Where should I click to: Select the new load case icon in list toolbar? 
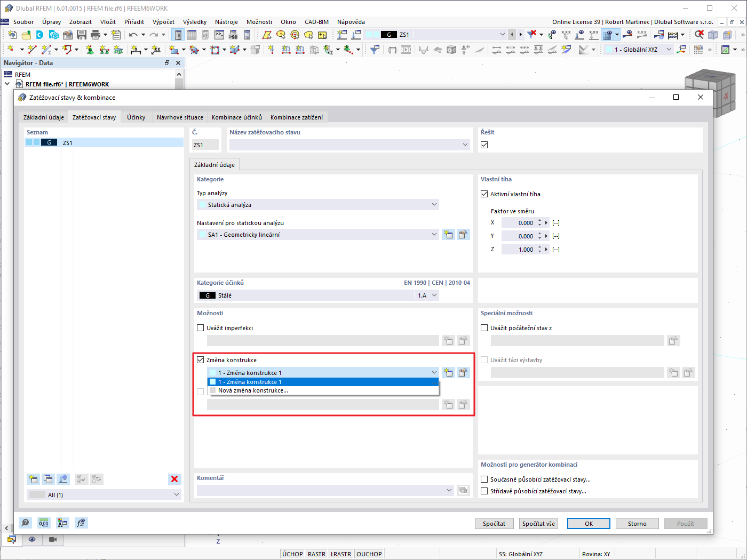33,479
